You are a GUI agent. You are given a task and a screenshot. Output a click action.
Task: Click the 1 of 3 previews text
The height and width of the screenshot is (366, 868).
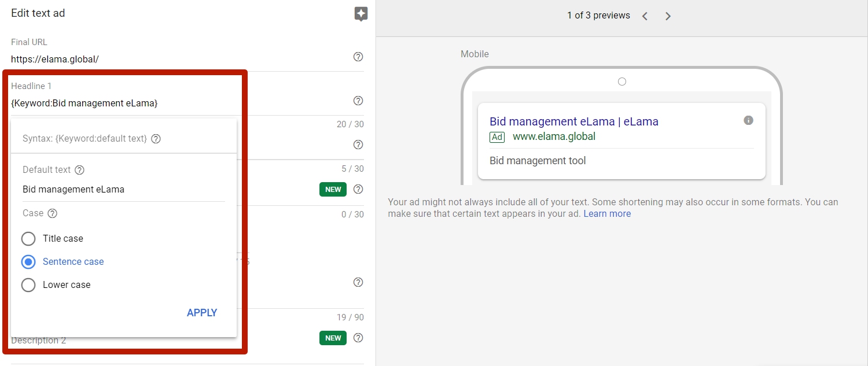coord(598,16)
